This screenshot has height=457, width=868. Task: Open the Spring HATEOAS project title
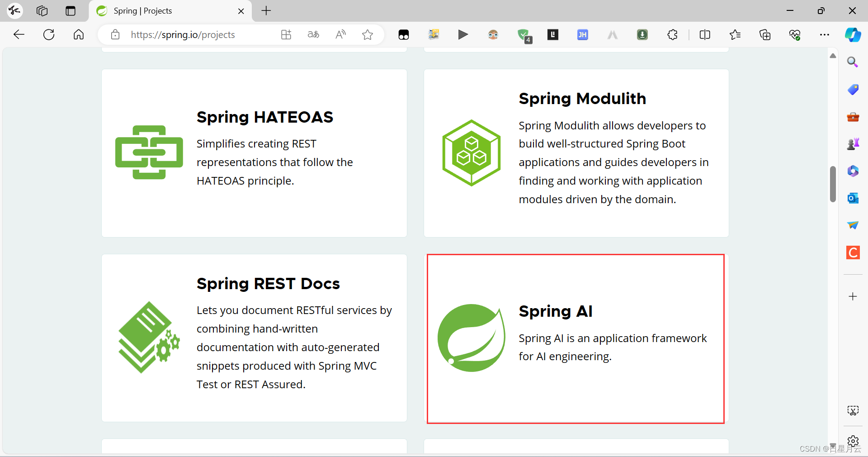click(265, 117)
